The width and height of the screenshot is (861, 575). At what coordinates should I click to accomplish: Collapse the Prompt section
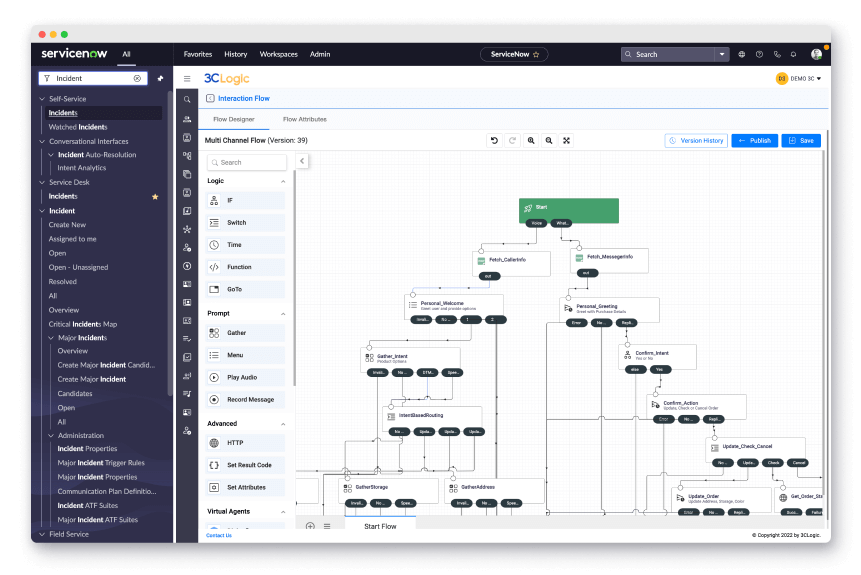pos(283,314)
